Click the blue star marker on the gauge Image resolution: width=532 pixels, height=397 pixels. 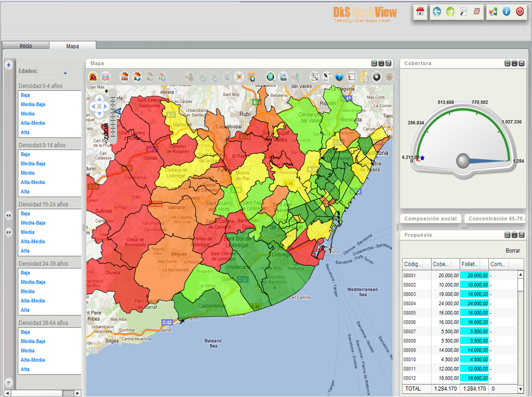tap(422, 158)
